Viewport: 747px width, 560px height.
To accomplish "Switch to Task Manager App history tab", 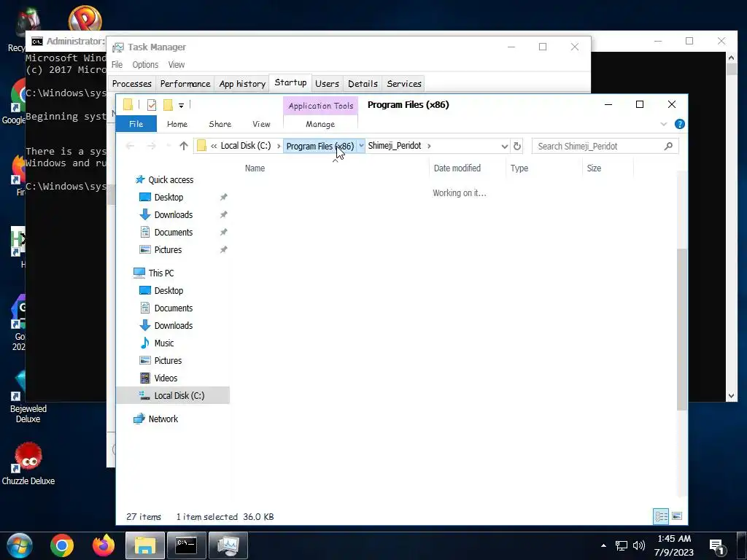I will 242,84.
